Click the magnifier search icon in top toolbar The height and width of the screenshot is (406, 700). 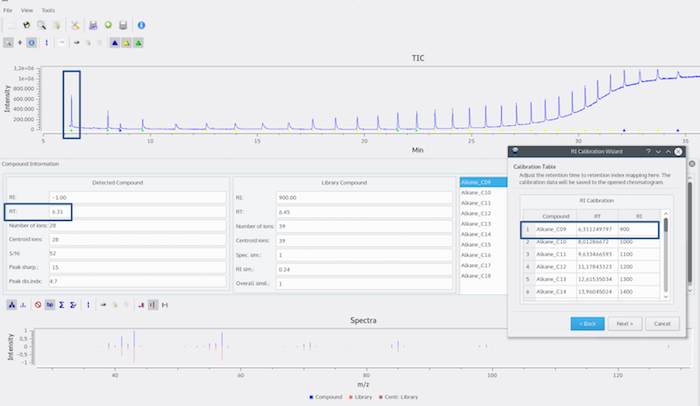pos(41,24)
